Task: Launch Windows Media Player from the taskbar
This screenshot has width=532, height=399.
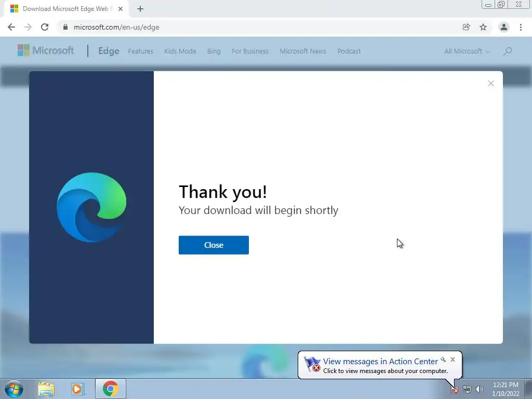Action: point(78,389)
